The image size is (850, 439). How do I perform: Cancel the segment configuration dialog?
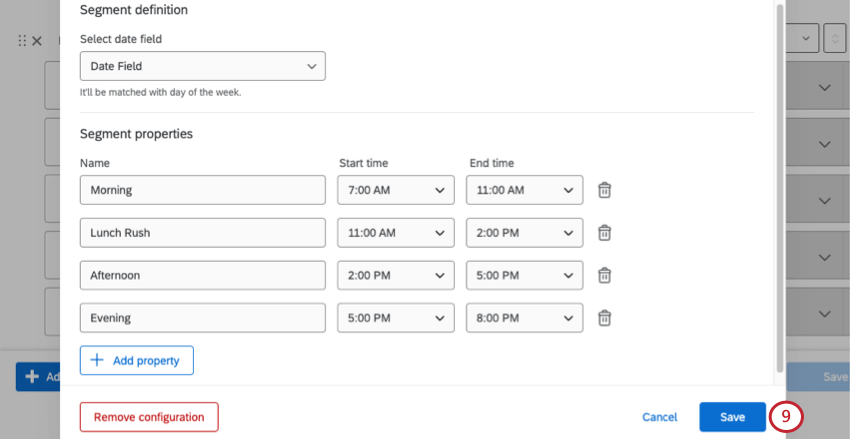tap(659, 417)
